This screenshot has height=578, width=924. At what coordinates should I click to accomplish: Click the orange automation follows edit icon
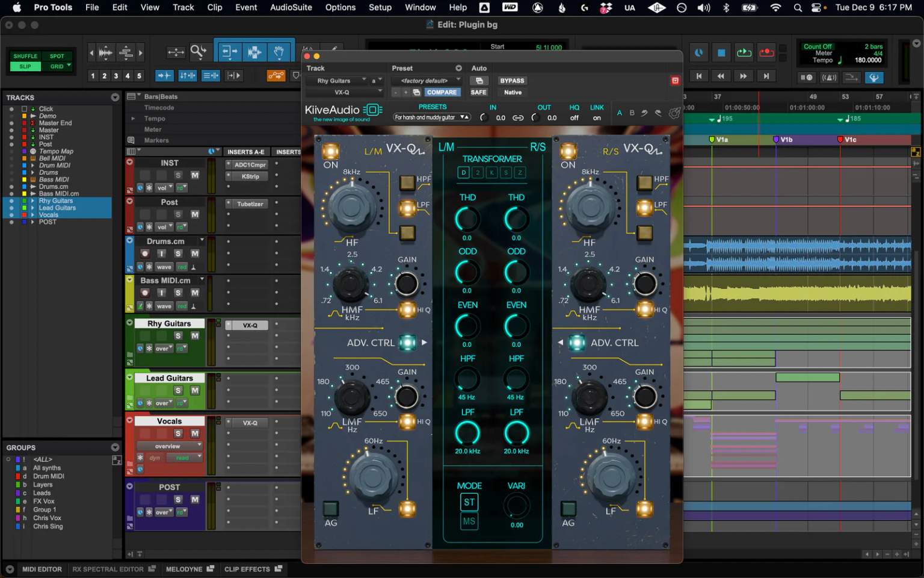pos(276,75)
